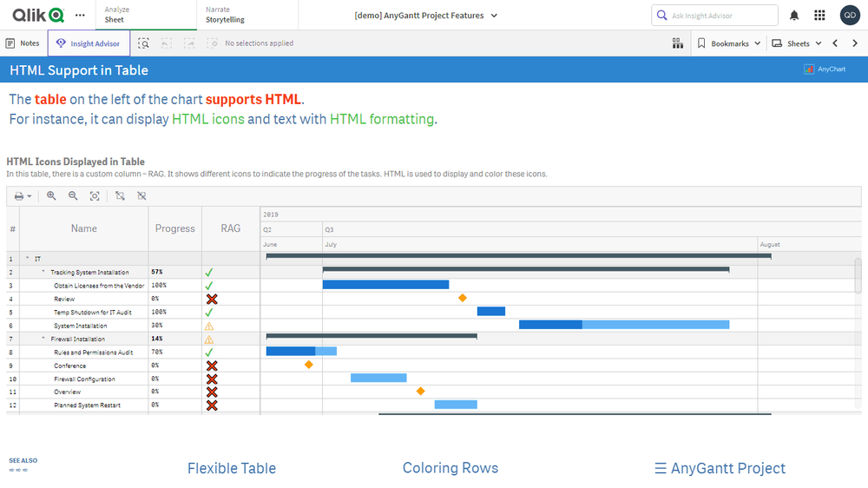Open the Coloring Rows link
The height and width of the screenshot is (488, 868).
click(450, 468)
